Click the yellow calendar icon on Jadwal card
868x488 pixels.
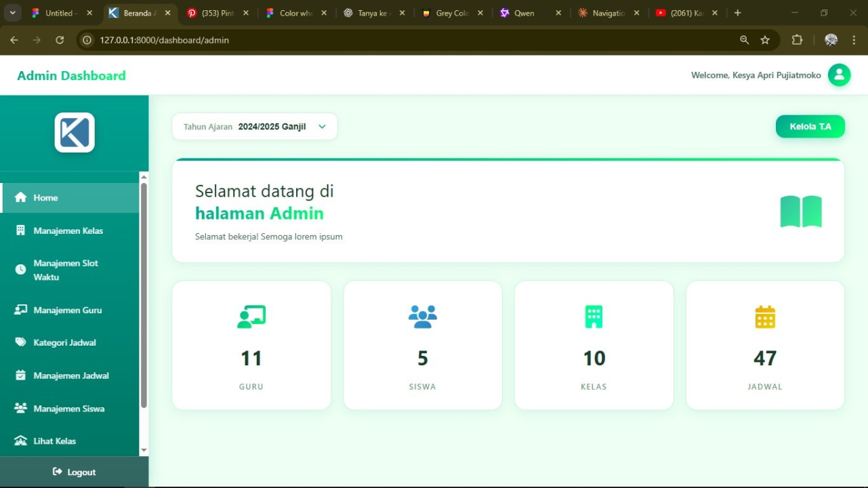click(765, 317)
